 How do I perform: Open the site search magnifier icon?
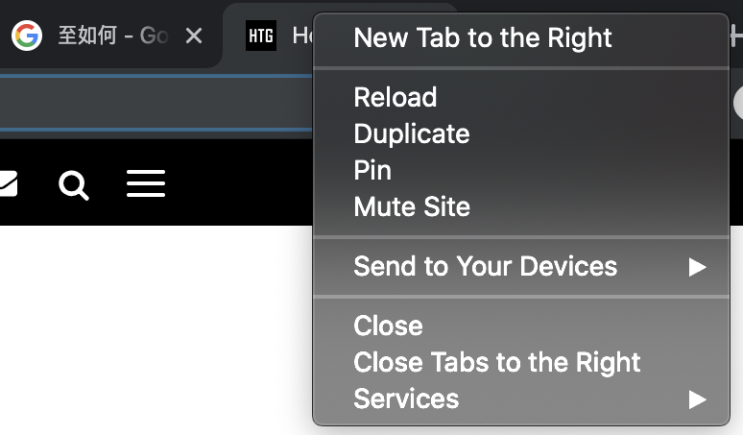pos(73,184)
